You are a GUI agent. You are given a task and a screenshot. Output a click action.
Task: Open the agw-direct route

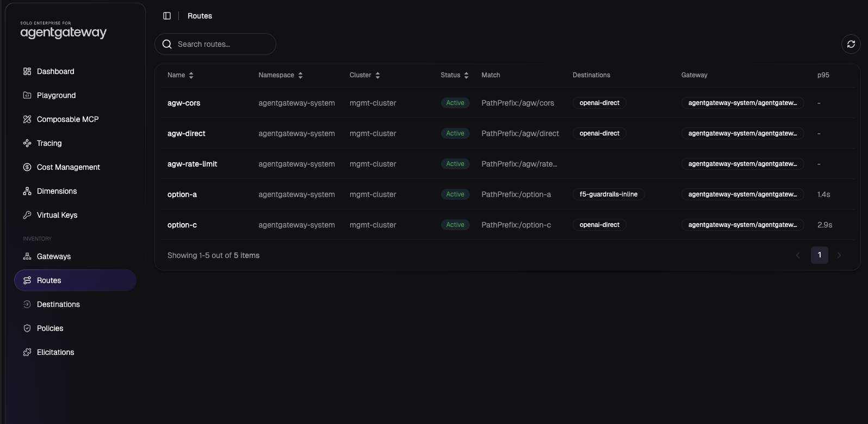click(x=187, y=133)
